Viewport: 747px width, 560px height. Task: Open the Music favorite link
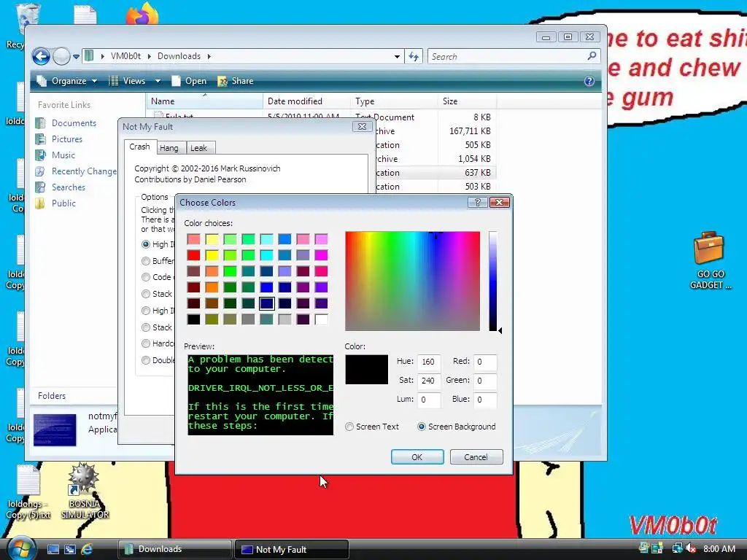[63, 155]
